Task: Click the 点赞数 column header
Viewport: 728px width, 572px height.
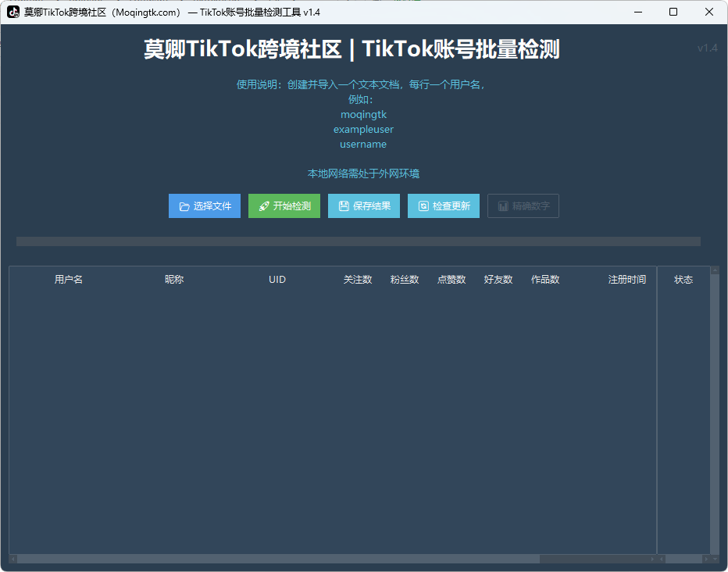Action: point(451,280)
